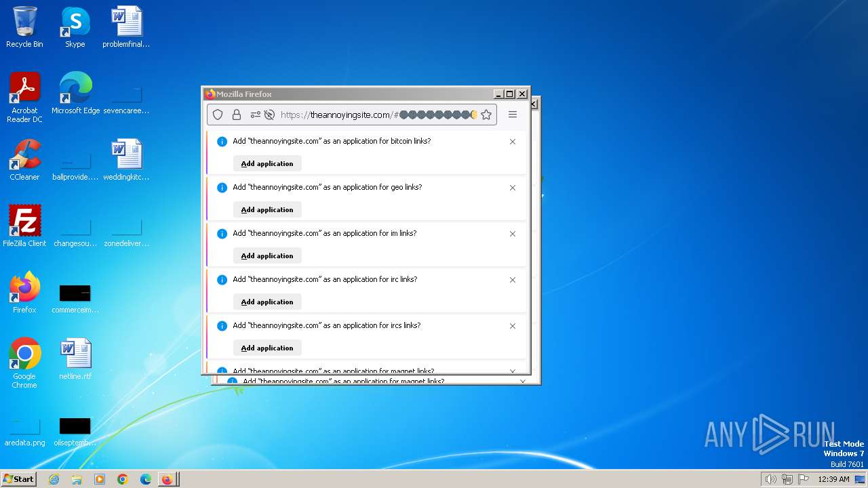This screenshot has height=488, width=868.
Task: Click the blocked autoplay icon in address bar
Action: (x=269, y=115)
